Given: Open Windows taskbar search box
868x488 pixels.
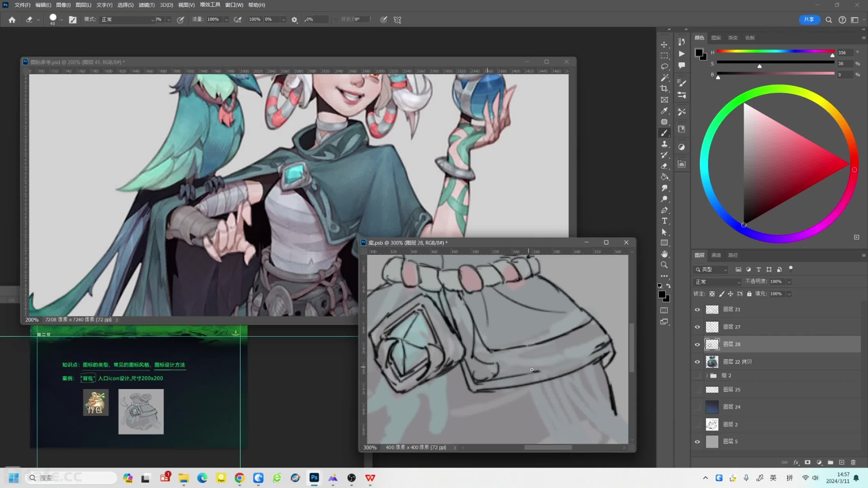Looking at the screenshot, I should point(71,478).
